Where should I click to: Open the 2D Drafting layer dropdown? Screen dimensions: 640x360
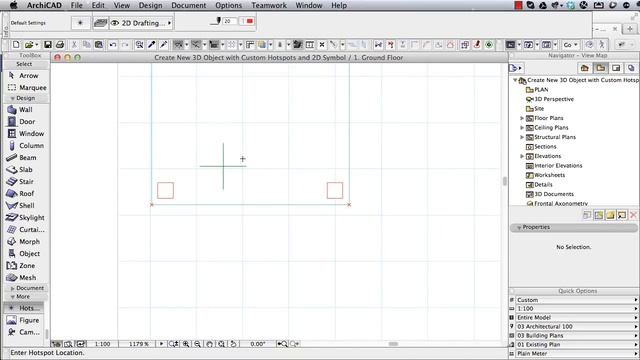tap(141, 23)
